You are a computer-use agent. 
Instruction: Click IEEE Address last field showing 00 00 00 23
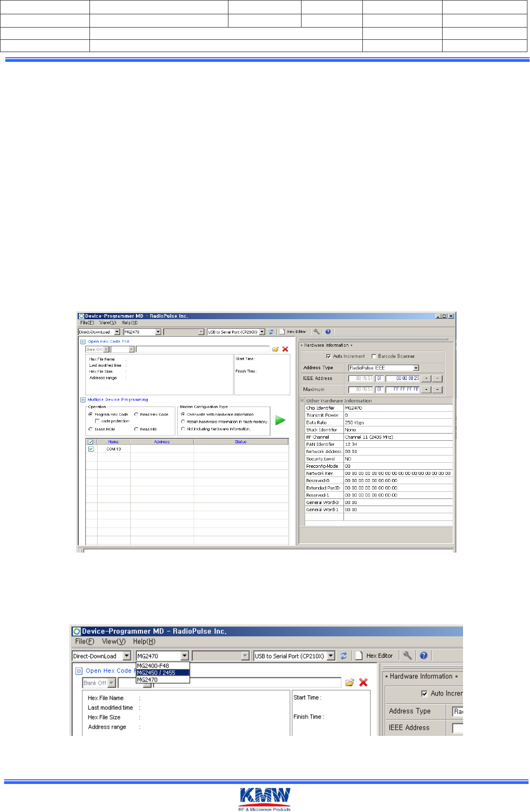pos(402,378)
